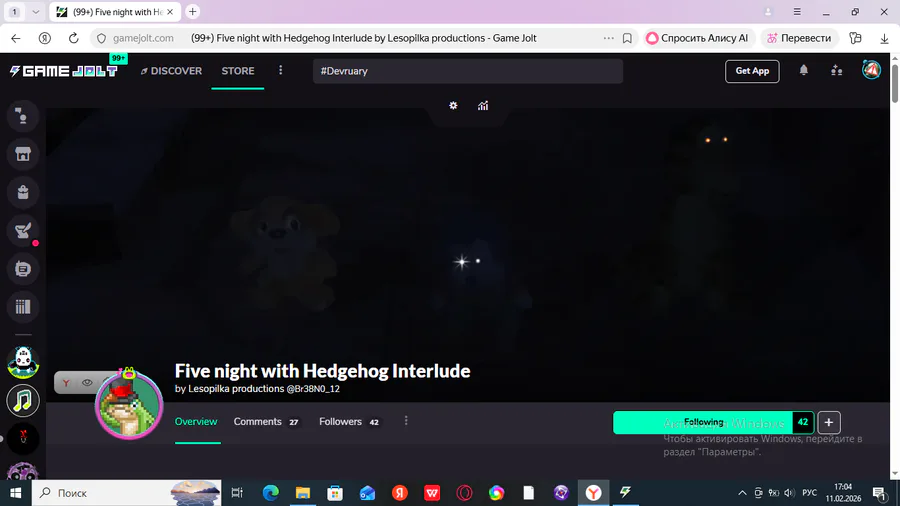Open Opera browser from taskbar
Screen dimensions: 900x506
(x=464, y=493)
